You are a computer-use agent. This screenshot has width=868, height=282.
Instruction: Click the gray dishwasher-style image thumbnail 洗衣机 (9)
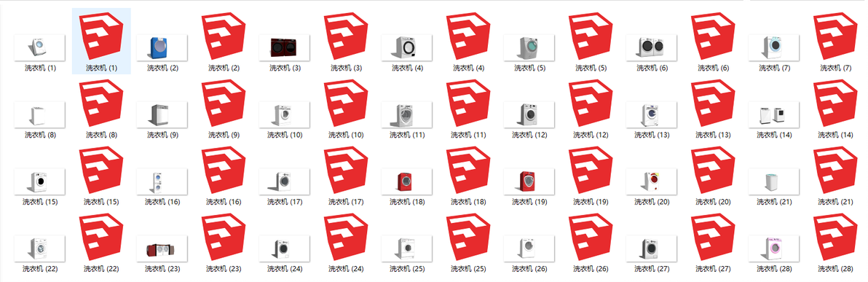click(x=162, y=114)
